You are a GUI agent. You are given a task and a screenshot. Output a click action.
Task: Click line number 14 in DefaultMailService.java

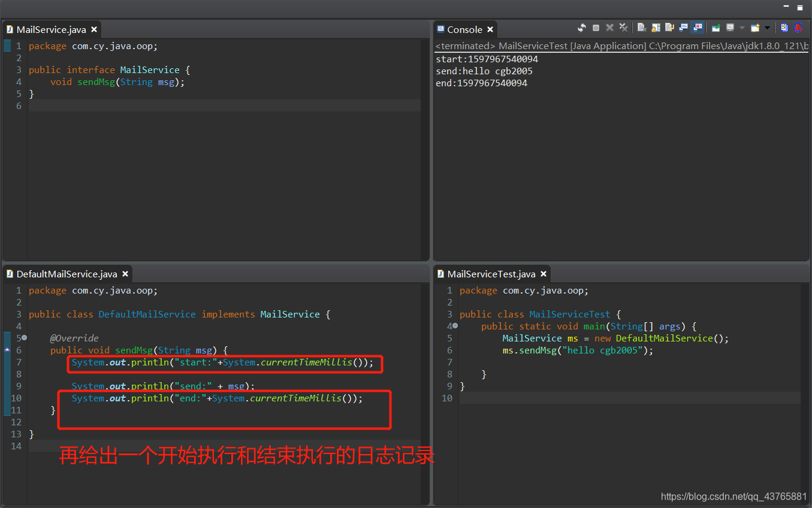(x=16, y=446)
